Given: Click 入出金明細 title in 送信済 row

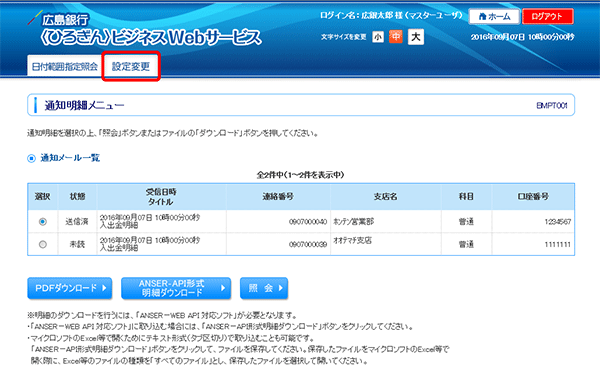Looking at the screenshot, I should coord(119,225).
